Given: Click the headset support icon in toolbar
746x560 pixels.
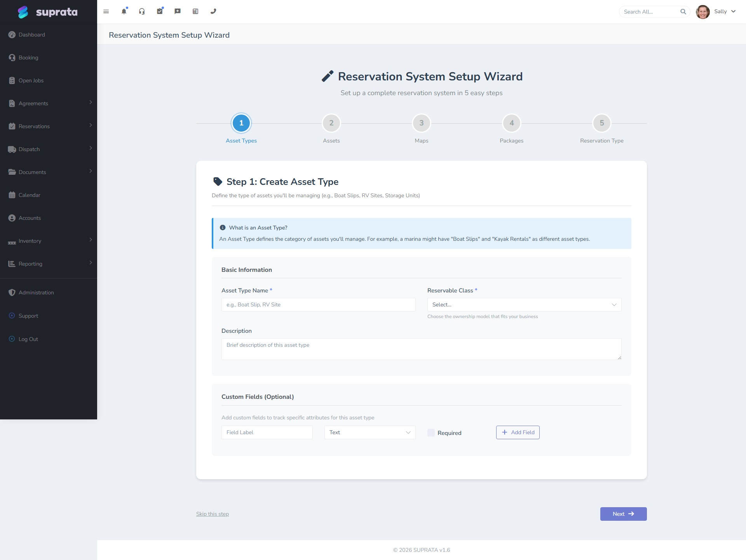Looking at the screenshot, I should coord(142,12).
